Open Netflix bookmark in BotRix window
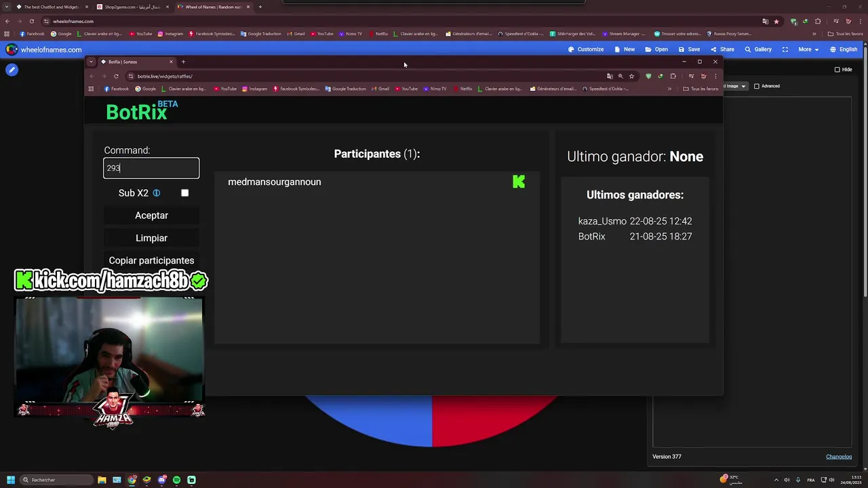868x488 pixels. (x=463, y=89)
